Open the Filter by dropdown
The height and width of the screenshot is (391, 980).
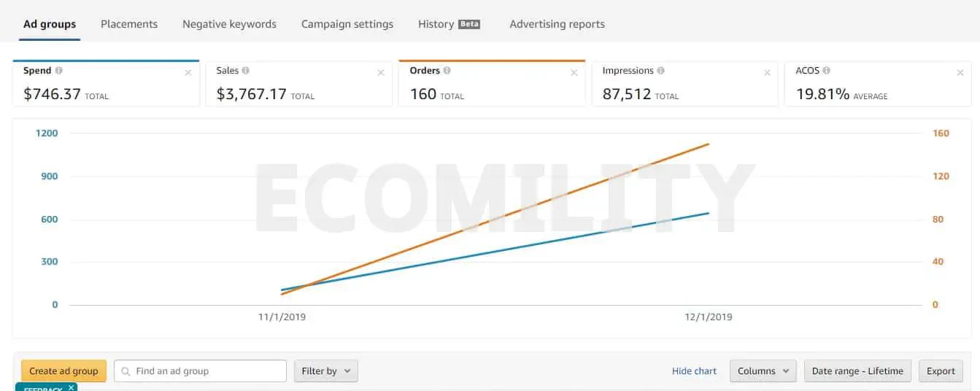(x=326, y=371)
